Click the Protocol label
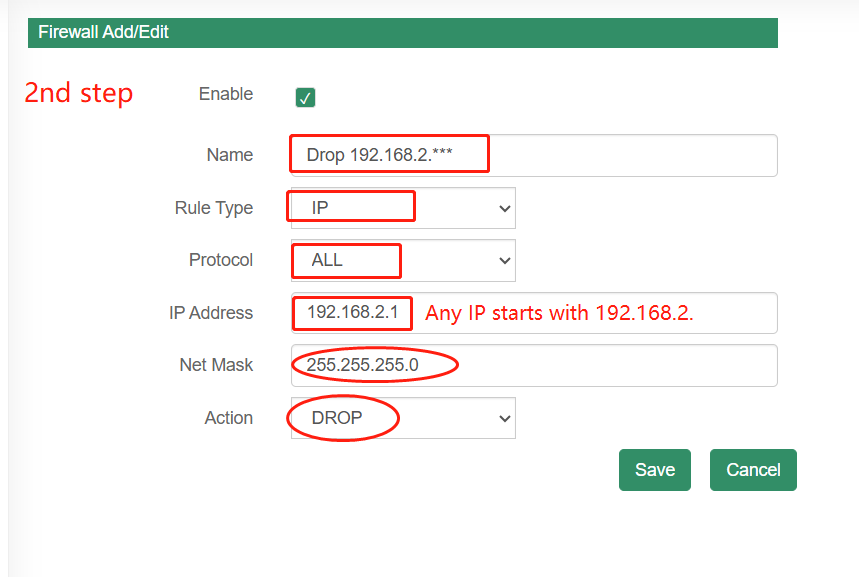859x577 pixels. click(x=221, y=260)
